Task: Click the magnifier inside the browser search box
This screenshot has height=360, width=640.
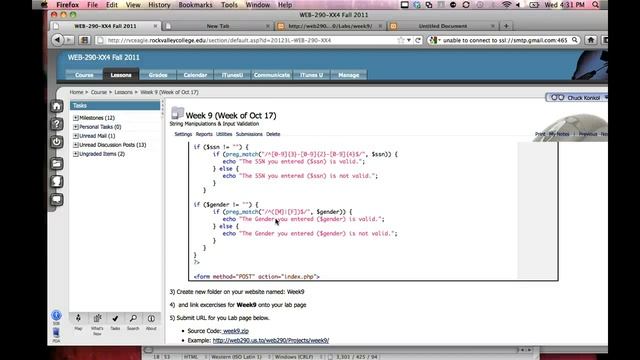Action: pyautogui.click(x=575, y=40)
